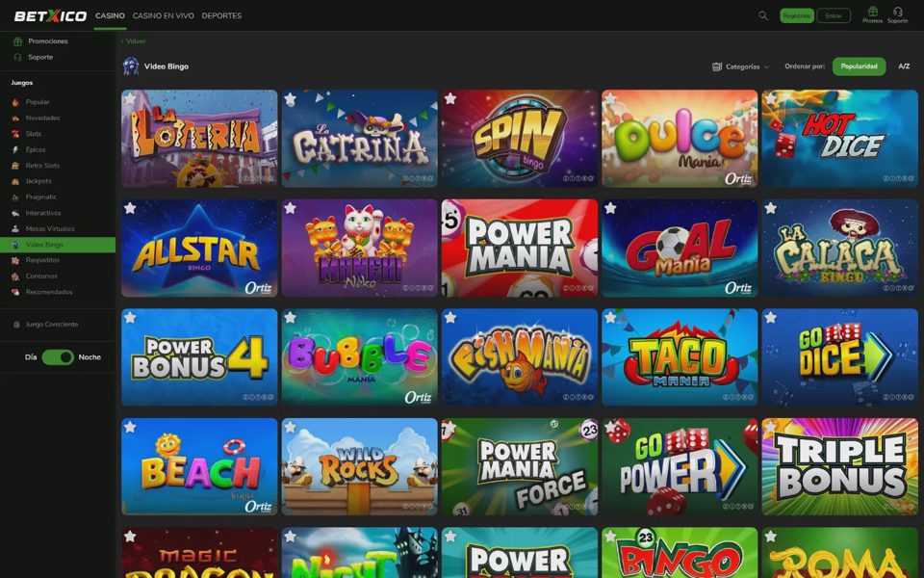924x578 pixels.
Task: Favorite Allstar Bingo with its star
Action: tap(130, 208)
